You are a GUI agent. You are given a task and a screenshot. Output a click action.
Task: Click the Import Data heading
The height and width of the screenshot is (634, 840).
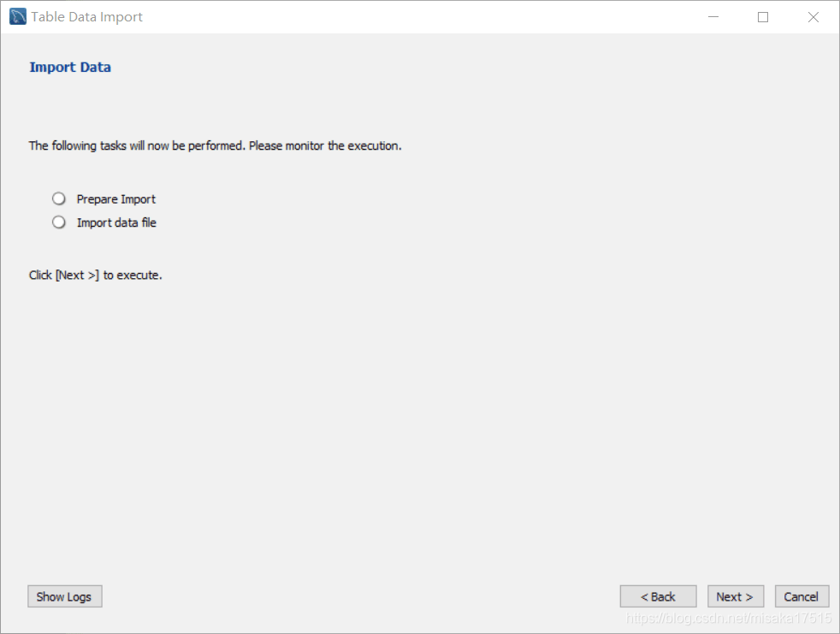(70, 67)
